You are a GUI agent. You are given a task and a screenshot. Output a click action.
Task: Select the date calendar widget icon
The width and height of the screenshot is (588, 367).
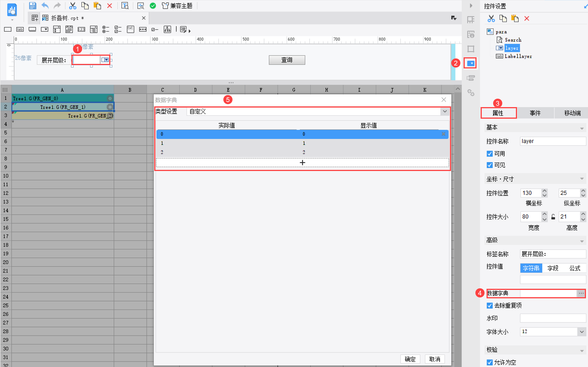coord(69,30)
